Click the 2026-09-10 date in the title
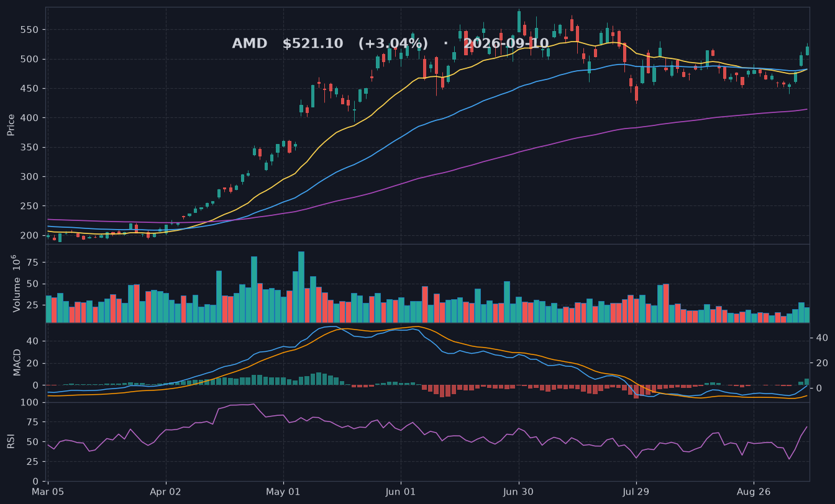The height and width of the screenshot is (504, 835). click(506, 43)
